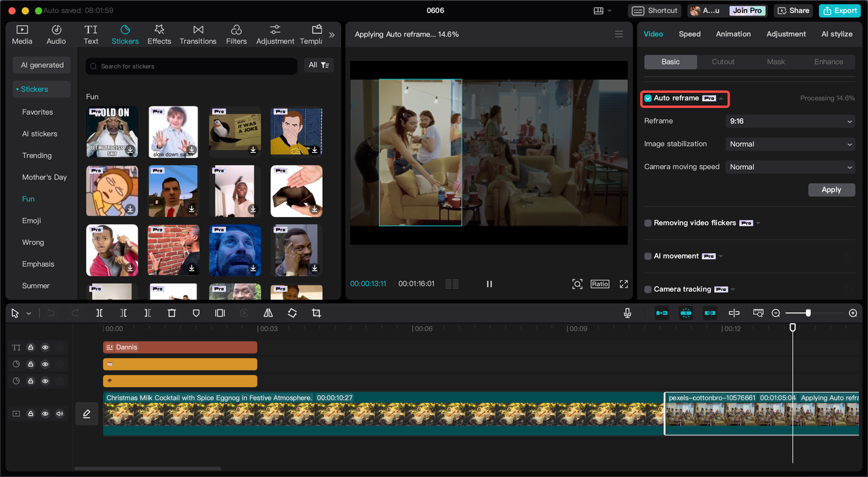
Task: Open fullscreen preview with expand icon
Action: [624, 284]
